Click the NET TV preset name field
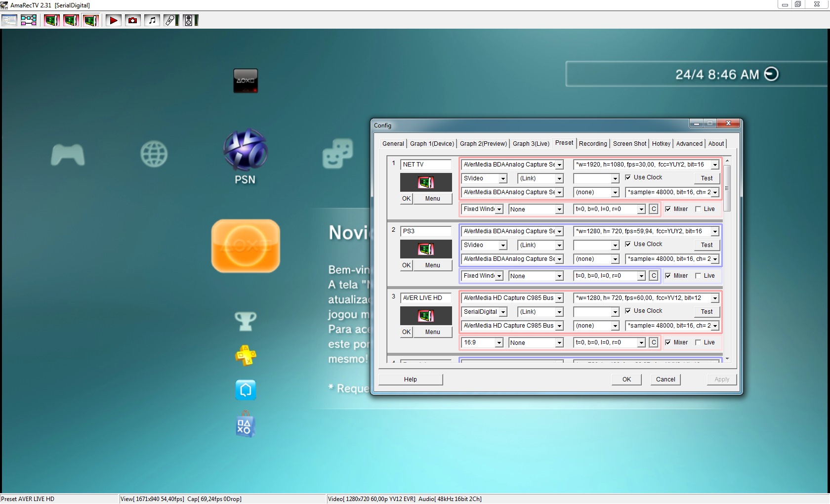The image size is (830, 504). click(x=426, y=165)
